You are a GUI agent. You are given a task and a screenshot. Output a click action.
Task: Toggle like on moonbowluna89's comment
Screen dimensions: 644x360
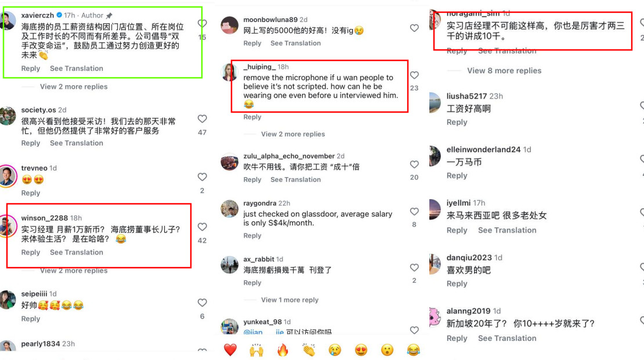(x=414, y=28)
